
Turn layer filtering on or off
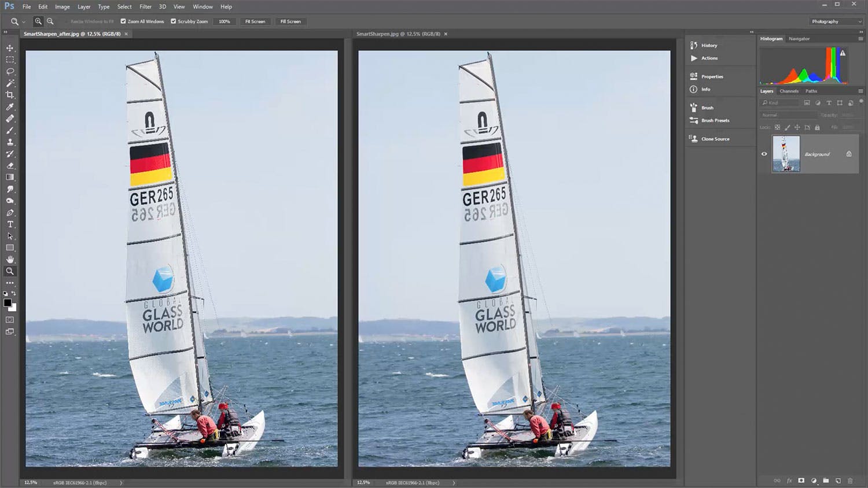tap(862, 102)
